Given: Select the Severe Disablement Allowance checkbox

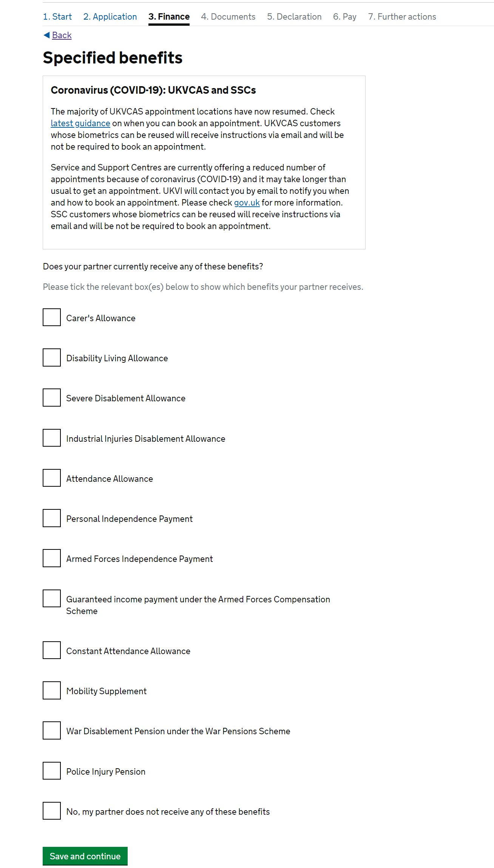Looking at the screenshot, I should [52, 398].
